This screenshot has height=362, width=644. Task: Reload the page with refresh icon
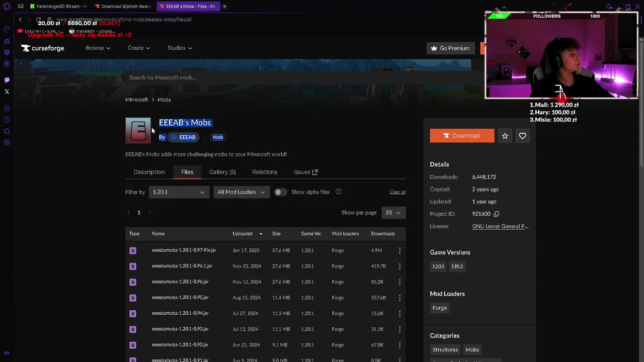[x=38, y=20]
